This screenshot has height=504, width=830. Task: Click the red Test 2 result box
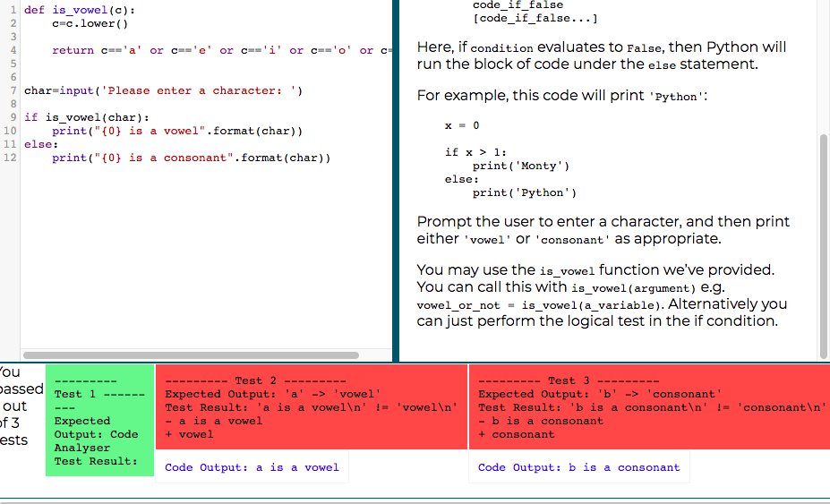pyautogui.click(x=312, y=406)
